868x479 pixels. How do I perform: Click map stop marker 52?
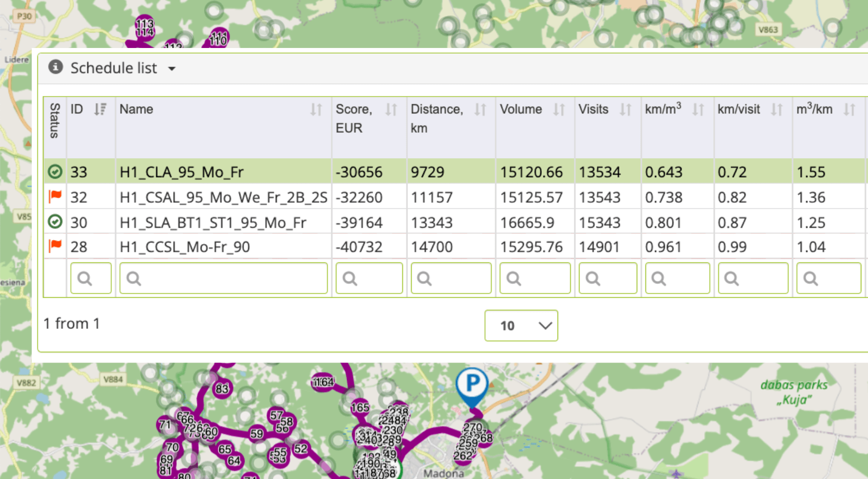[301, 449]
